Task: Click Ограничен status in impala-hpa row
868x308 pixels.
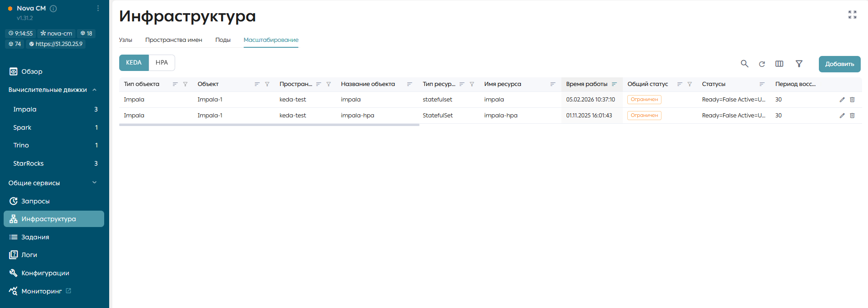Action: (644, 116)
